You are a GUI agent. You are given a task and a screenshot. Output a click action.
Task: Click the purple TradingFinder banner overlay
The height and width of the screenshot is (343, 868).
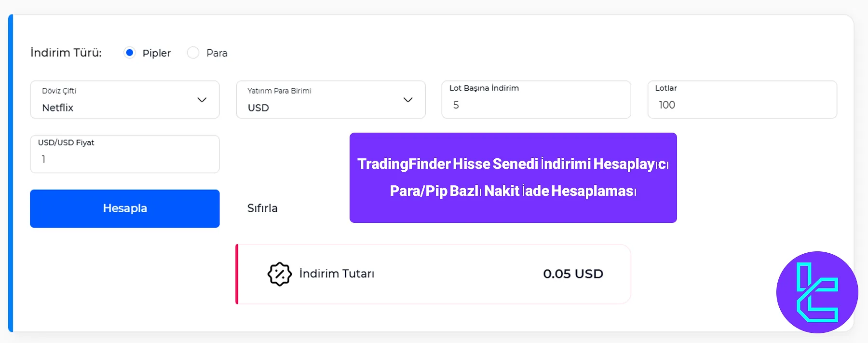513,178
